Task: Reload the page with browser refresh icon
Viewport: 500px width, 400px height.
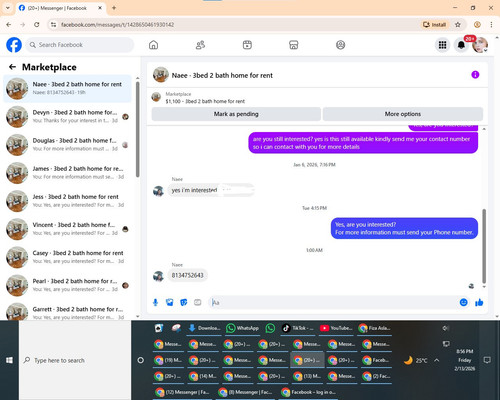Action: pyautogui.click(x=37, y=24)
